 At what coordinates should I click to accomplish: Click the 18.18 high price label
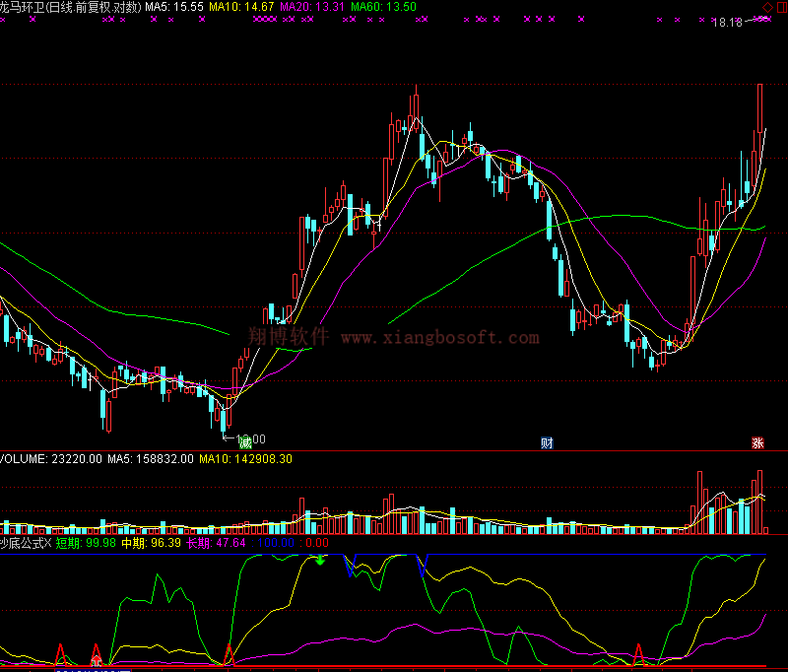pos(728,23)
